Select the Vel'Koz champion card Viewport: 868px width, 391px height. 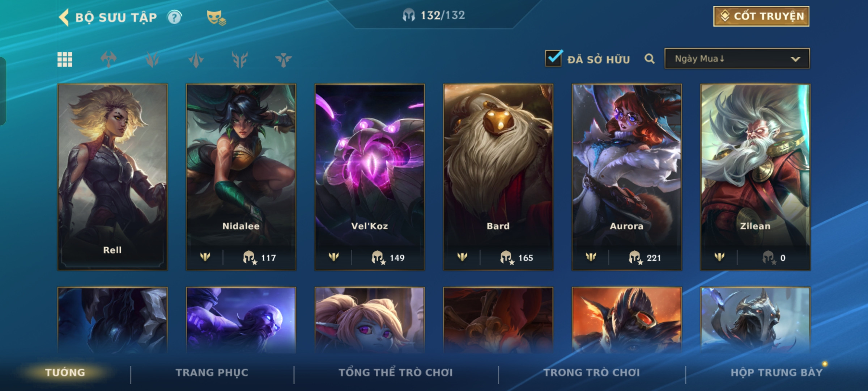point(370,177)
